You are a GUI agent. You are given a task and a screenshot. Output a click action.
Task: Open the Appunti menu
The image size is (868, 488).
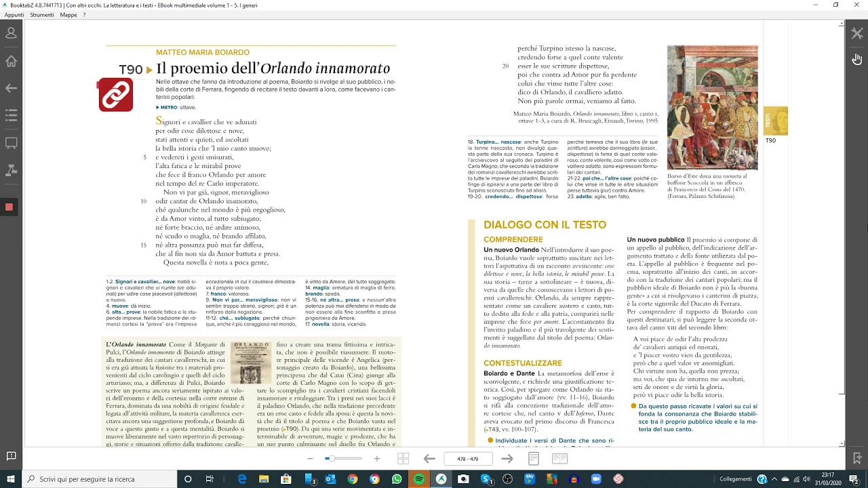tap(14, 14)
